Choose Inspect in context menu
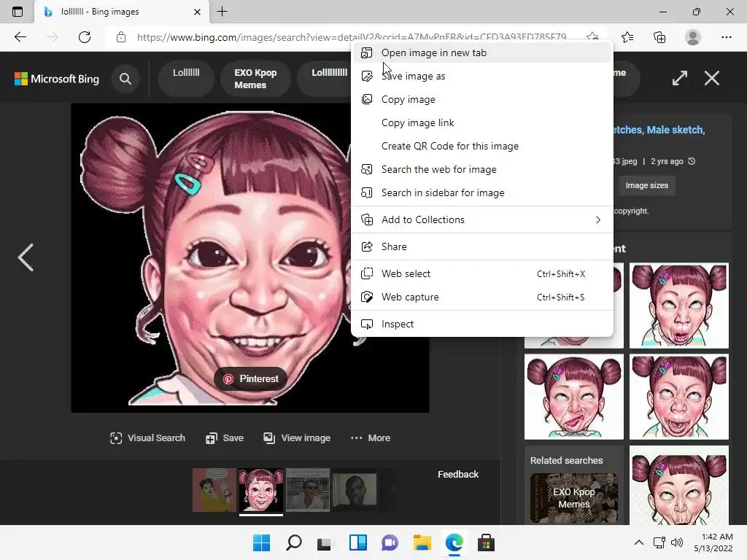 [x=481, y=324]
